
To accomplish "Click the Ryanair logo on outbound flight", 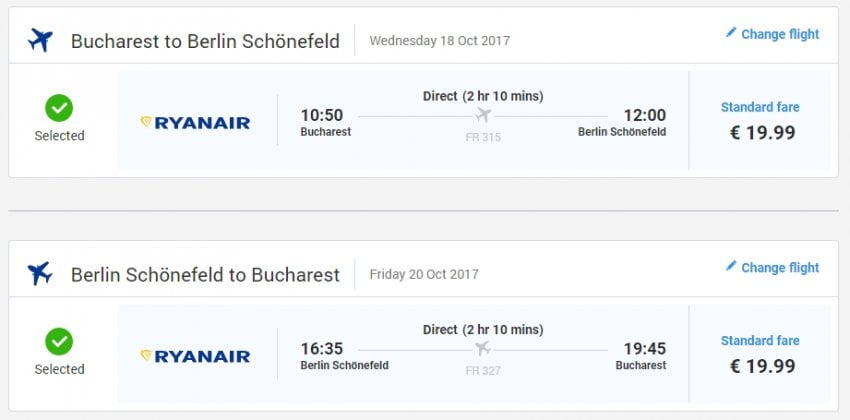I will pos(196,123).
